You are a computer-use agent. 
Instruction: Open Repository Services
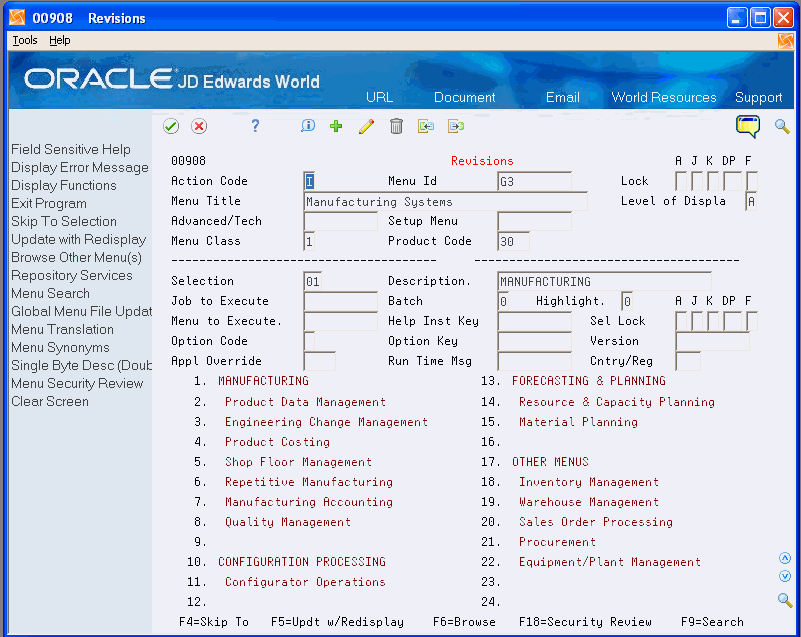(72, 275)
